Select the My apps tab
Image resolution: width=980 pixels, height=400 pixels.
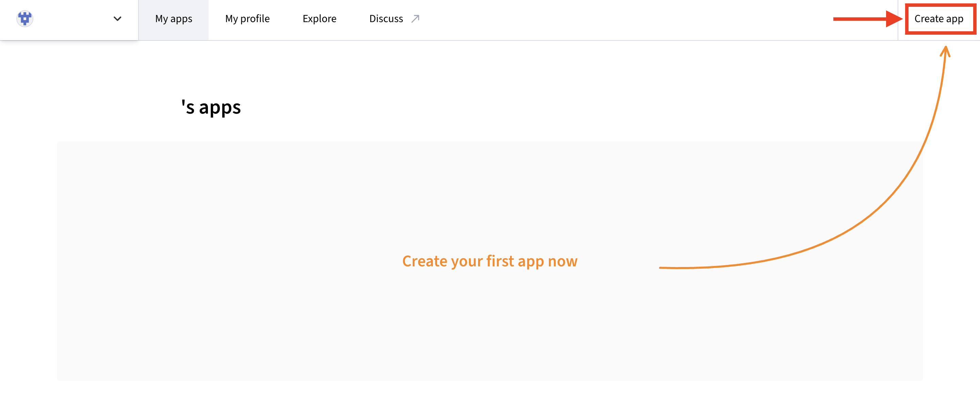pos(174,18)
